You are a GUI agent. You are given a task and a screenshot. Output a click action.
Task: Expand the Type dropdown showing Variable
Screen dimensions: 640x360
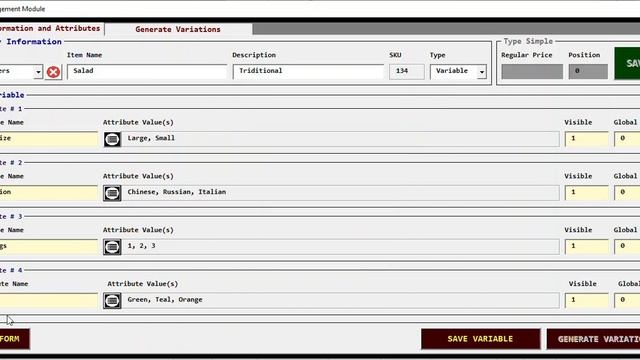coord(482,72)
